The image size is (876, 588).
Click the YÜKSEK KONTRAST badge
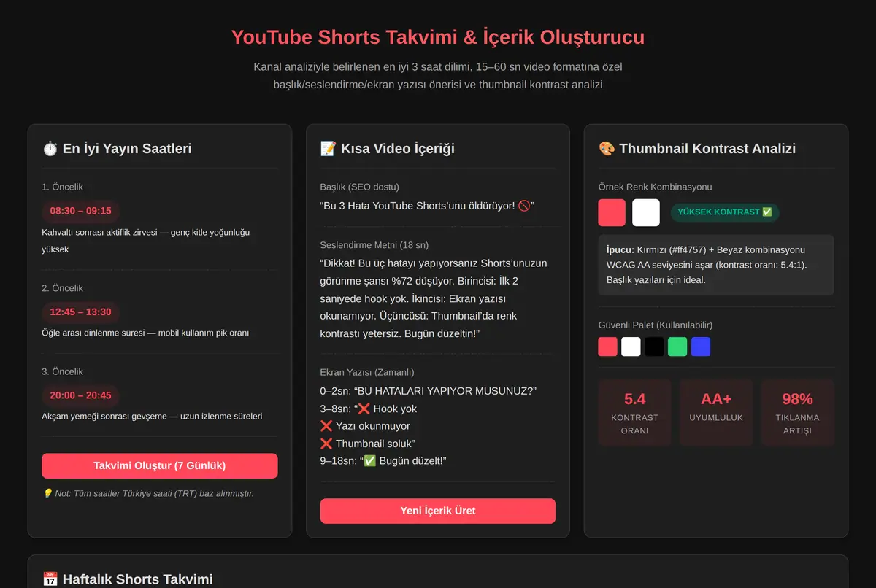pos(725,212)
